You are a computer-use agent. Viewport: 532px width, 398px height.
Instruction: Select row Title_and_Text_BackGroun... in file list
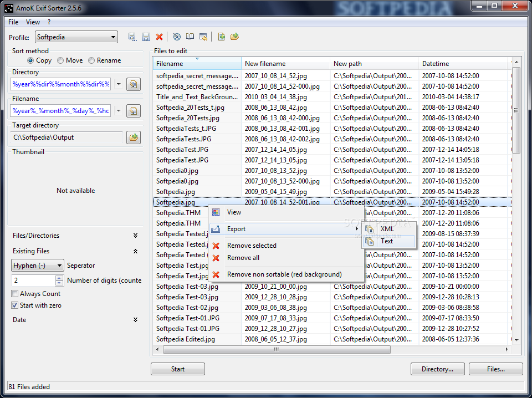(331, 97)
